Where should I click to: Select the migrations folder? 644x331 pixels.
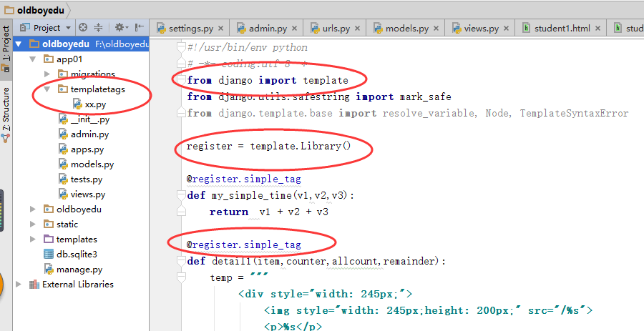coord(92,74)
